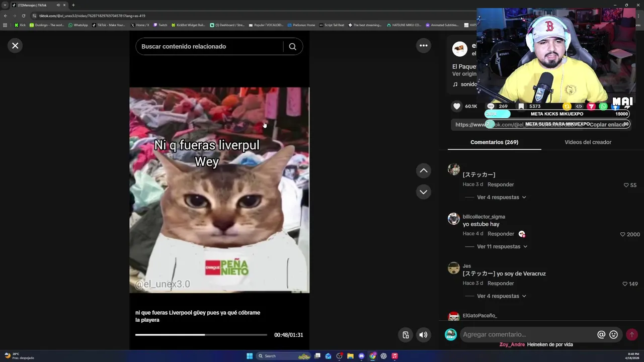Go to previous video with up arrow

pyautogui.click(x=424, y=171)
